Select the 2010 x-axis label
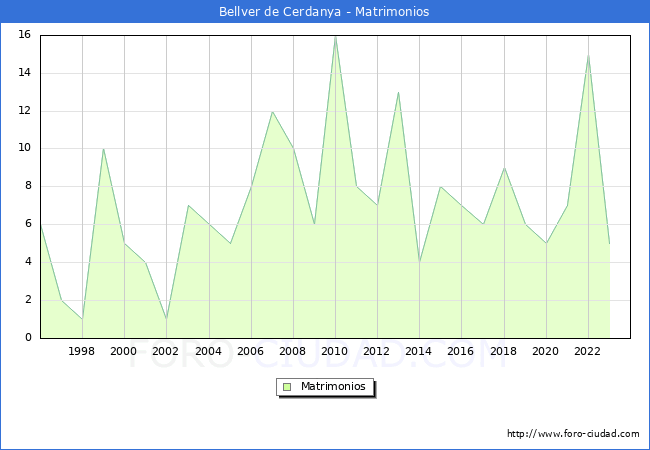 pos(335,351)
